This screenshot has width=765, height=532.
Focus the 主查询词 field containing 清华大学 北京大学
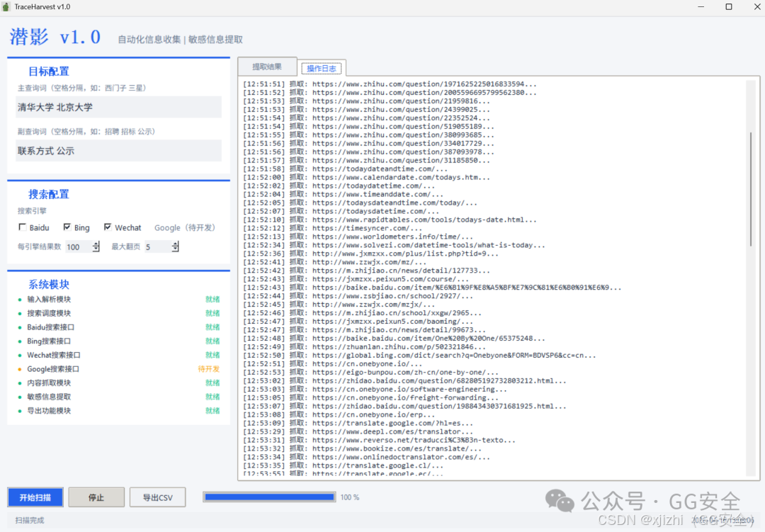[x=118, y=107]
